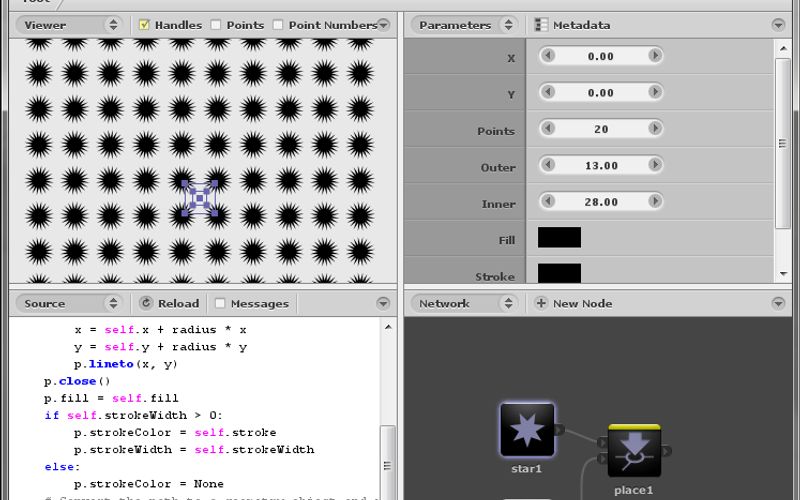The width and height of the screenshot is (800, 500).
Task: Click the Outer value field 13.00
Action: click(601, 166)
